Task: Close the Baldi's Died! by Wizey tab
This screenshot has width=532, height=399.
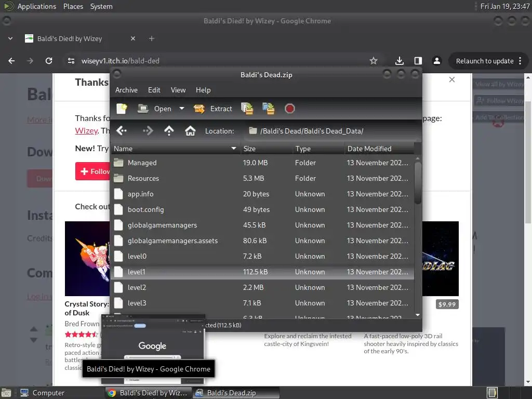Action: [x=133, y=38]
